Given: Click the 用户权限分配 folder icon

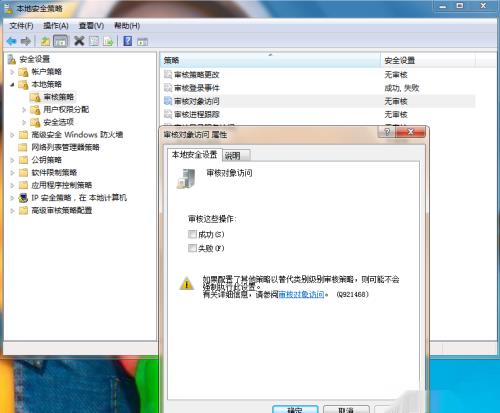Looking at the screenshot, I should point(35,109).
